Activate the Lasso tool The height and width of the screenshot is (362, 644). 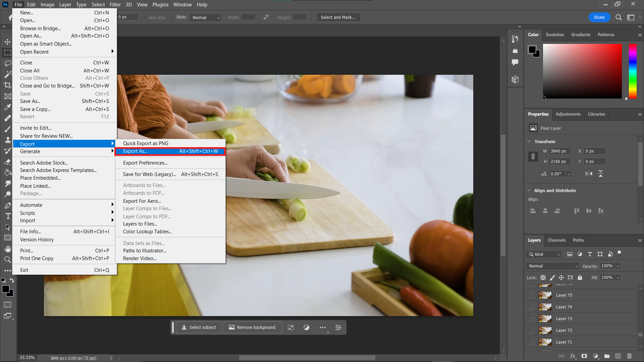7,63
